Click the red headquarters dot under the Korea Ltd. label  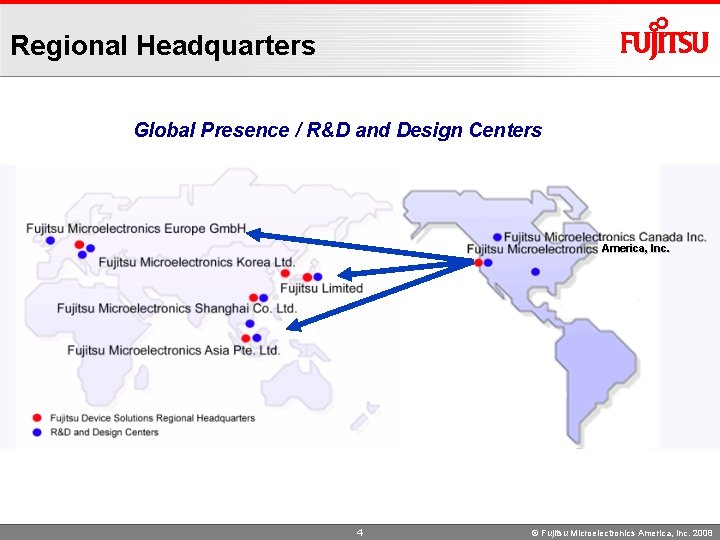[285, 273]
